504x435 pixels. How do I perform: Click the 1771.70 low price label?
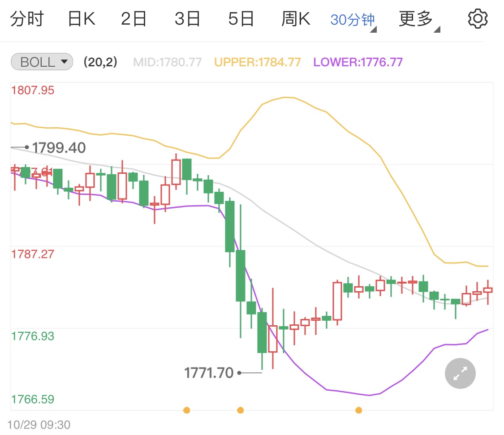pyautogui.click(x=209, y=373)
